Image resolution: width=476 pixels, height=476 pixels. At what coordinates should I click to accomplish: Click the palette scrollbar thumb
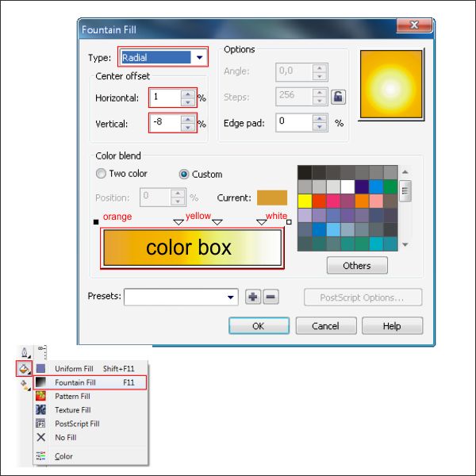[x=405, y=191]
